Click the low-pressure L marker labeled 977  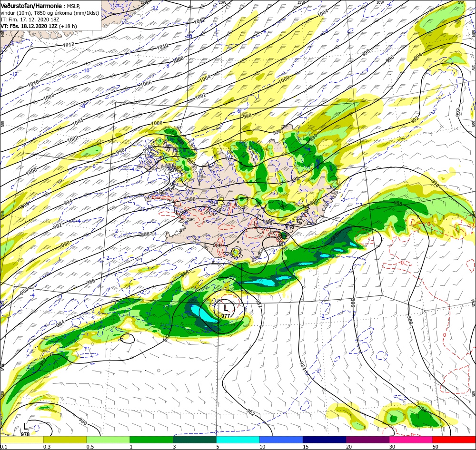click(226, 308)
